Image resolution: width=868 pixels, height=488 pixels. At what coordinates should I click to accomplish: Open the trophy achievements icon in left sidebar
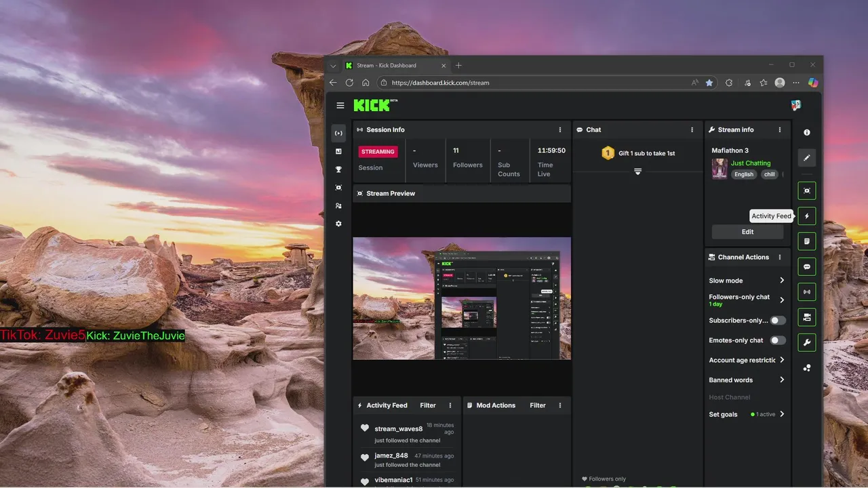click(338, 169)
